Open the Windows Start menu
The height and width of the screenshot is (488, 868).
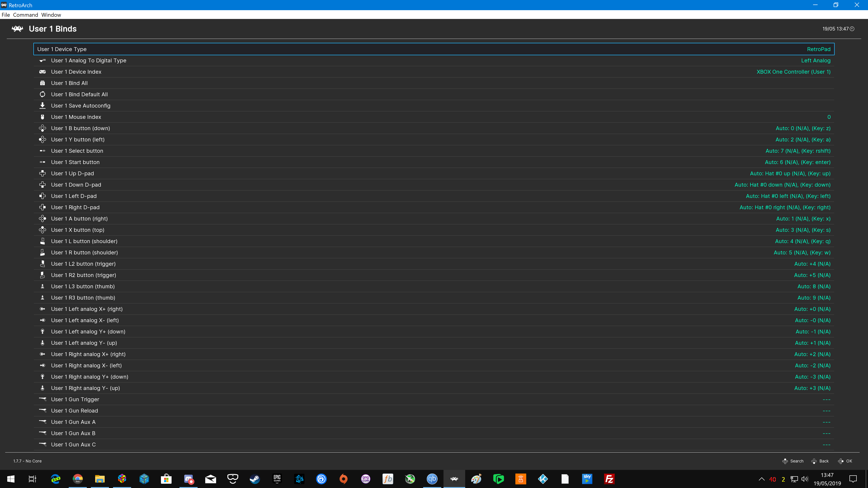coord(11,479)
